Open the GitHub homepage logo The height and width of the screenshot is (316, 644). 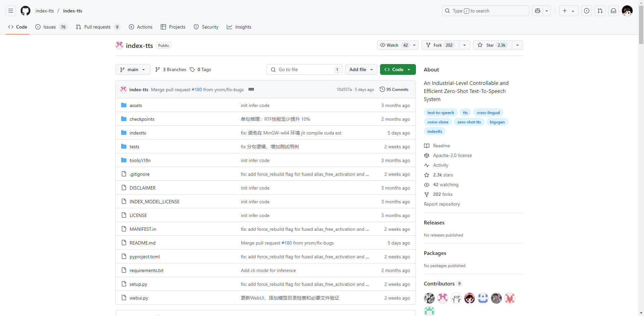click(25, 11)
